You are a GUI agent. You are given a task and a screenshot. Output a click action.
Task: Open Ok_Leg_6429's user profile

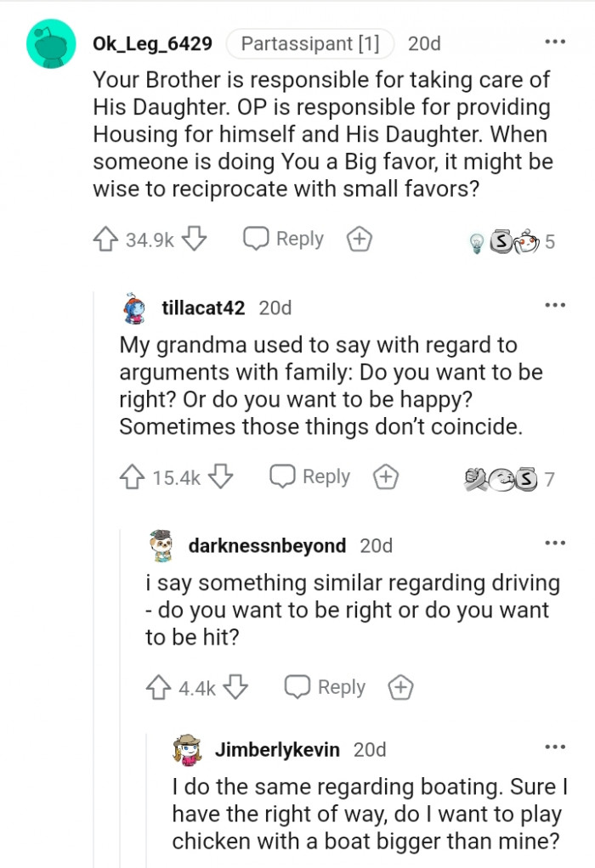(x=152, y=42)
